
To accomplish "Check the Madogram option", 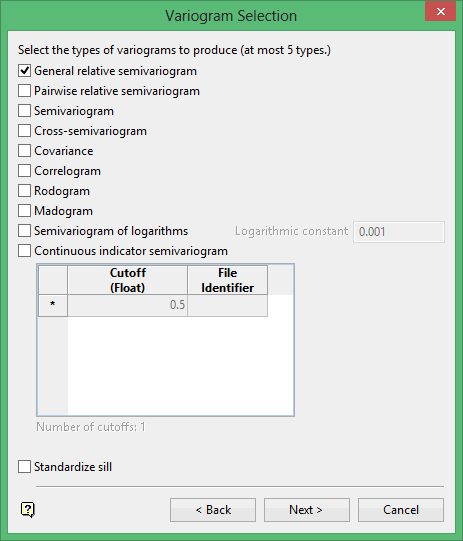I will (24, 211).
